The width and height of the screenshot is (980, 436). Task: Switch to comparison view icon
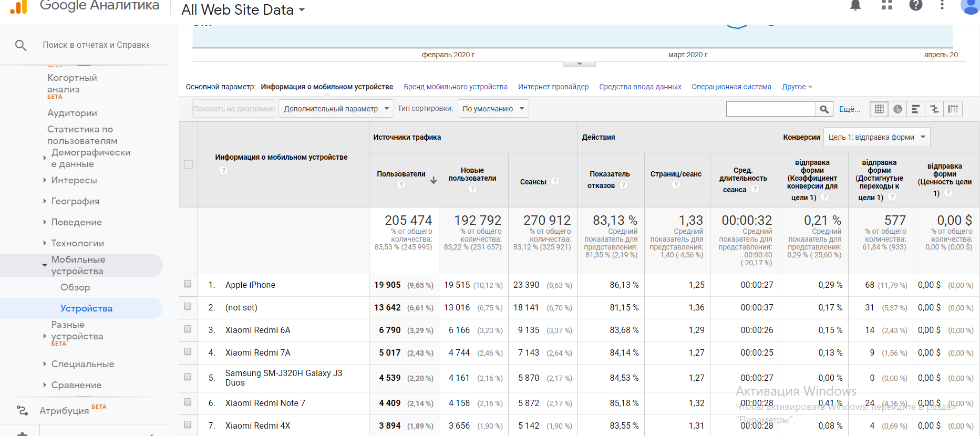tap(934, 109)
